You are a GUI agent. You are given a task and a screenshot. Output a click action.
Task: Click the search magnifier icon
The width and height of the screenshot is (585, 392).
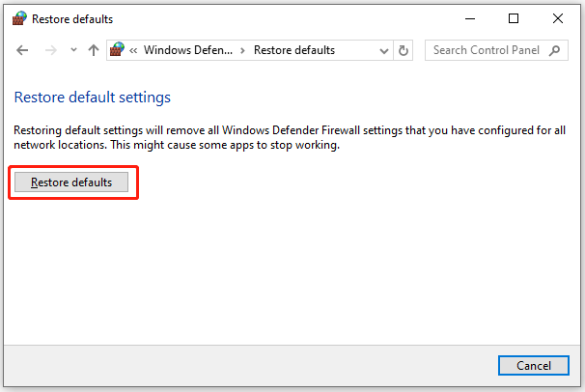pos(554,50)
